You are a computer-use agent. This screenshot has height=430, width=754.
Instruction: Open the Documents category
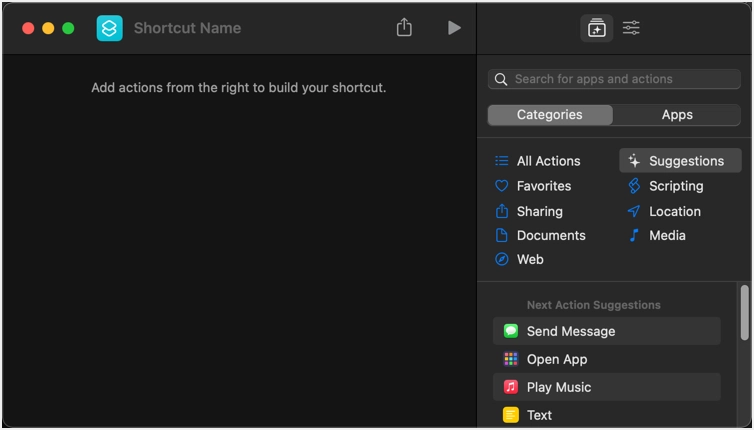(550, 236)
